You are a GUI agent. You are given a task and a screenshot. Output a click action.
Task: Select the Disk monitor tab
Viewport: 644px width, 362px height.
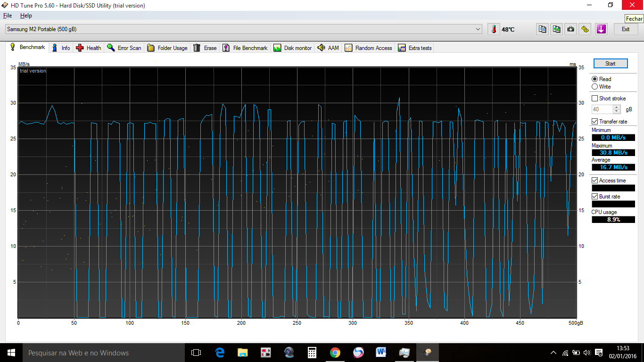(x=293, y=48)
